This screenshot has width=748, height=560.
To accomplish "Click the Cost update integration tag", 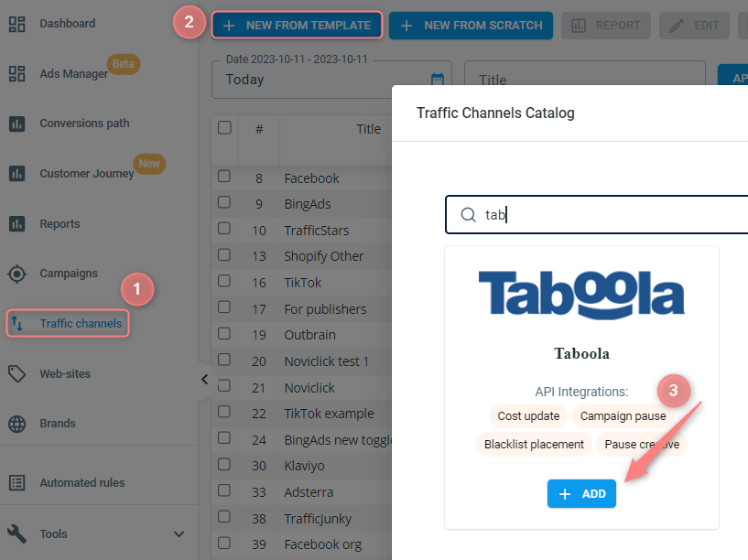I will (x=528, y=416).
